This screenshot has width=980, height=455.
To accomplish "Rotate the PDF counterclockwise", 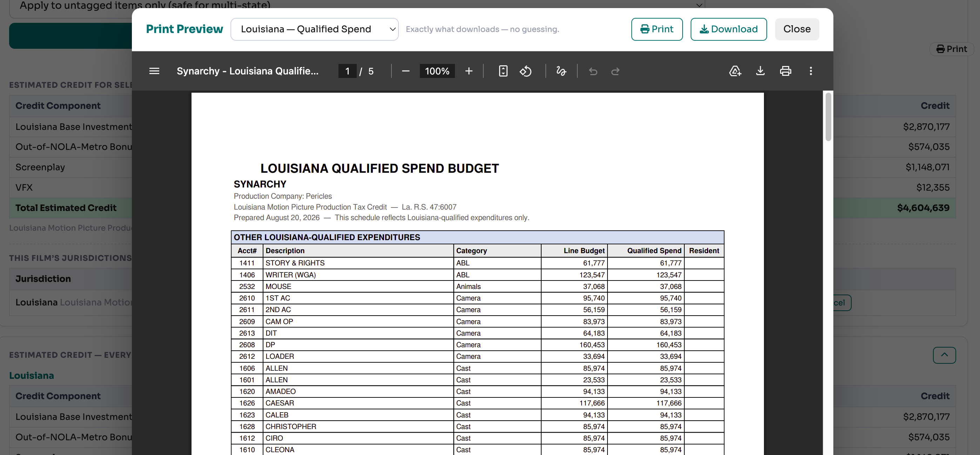I will click(525, 71).
